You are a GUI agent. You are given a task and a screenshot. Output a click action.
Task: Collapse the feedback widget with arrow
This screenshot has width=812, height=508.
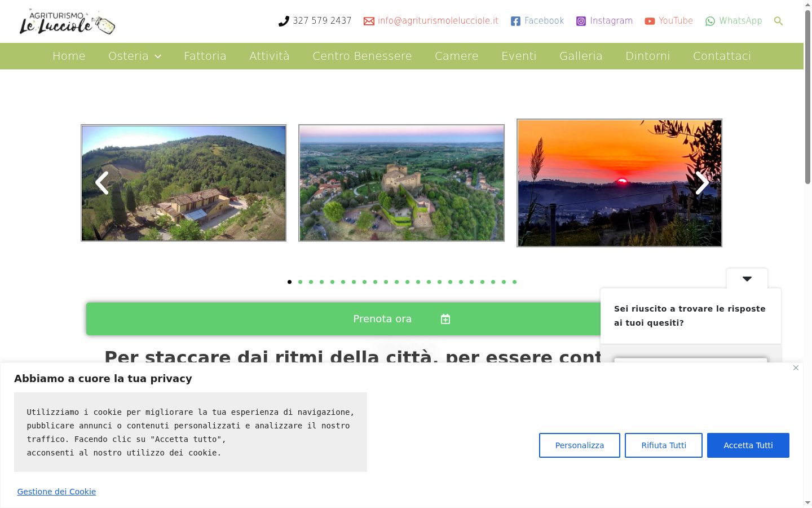pyautogui.click(x=747, y=279)
